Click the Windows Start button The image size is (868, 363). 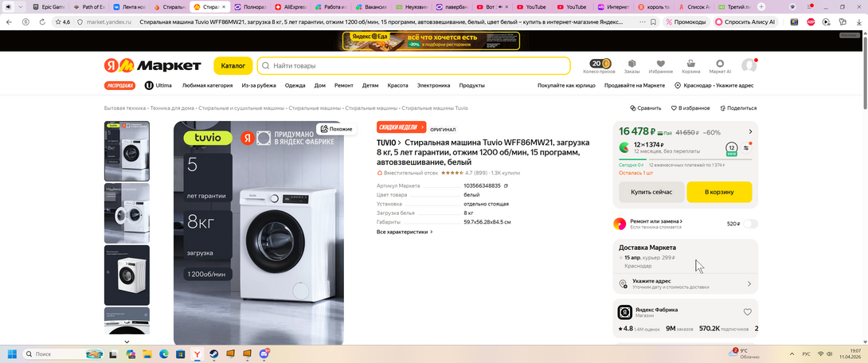point(12,353)
